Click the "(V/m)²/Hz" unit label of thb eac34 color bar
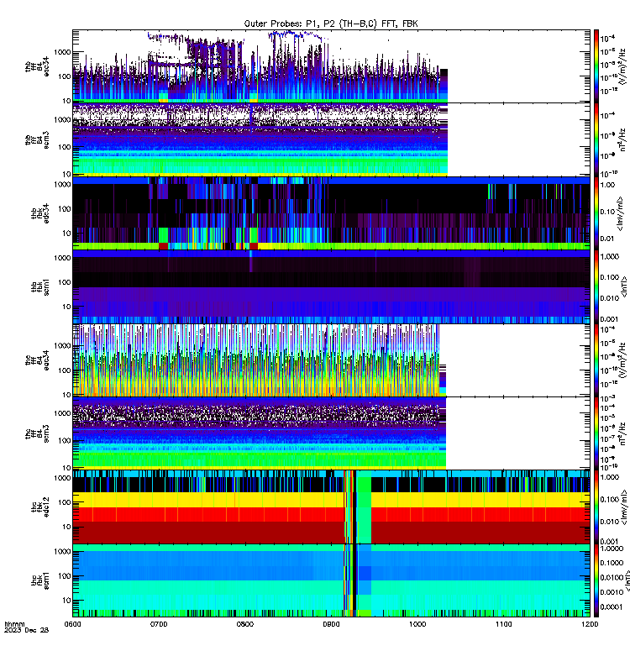 [x=623, y=66]
